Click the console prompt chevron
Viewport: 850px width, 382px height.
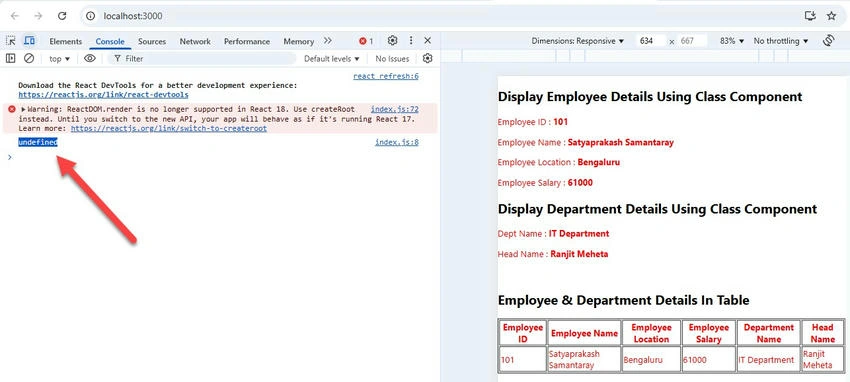tap(9, 157)
